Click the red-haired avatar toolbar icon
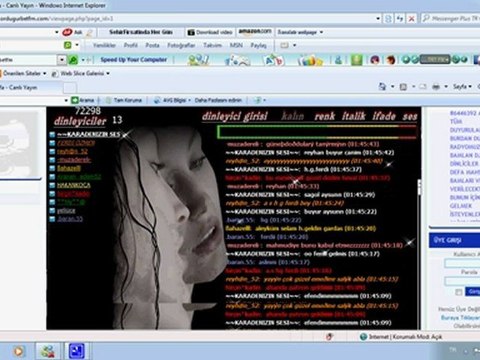This screenshot has width=480, height=360. [391, 60]
